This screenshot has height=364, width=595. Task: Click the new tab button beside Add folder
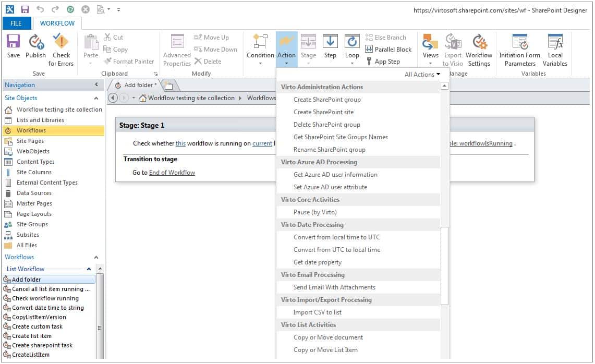click(169, 86)
